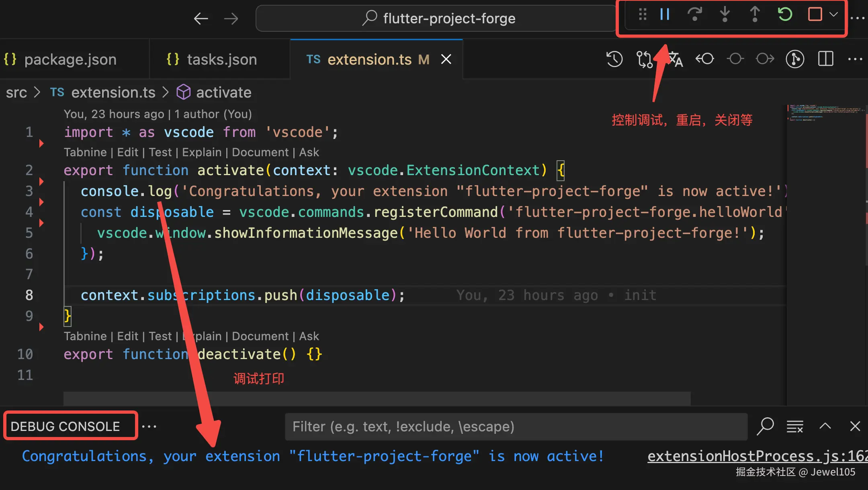Switch to the tasks.json tab
The width and height of the screenshot is (868, 490).
(x=221, y=59)
